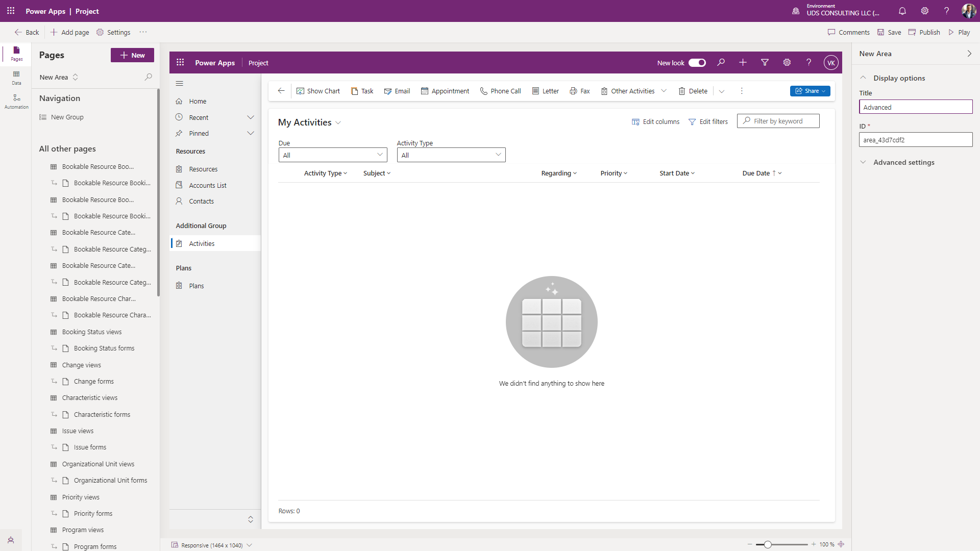This screenshot has height=551, width=980.
Task: Collapse the site map hamburger menu
Action: (x=179, y=83)
